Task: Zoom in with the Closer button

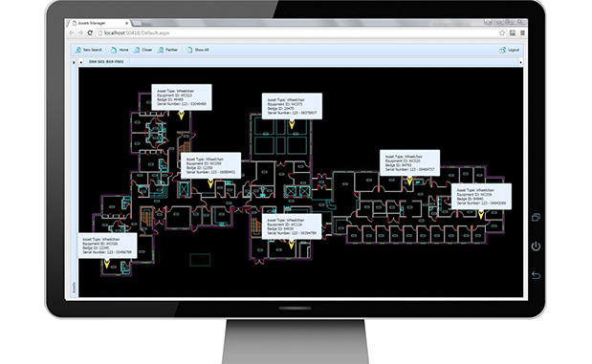Action: (143, 50)
